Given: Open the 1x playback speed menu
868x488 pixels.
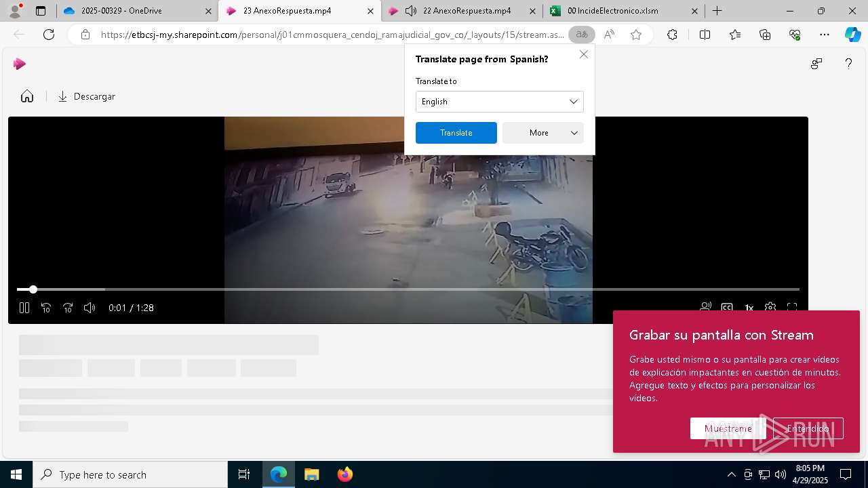Looking at the screenshot, I should click(x=749, y=307).
